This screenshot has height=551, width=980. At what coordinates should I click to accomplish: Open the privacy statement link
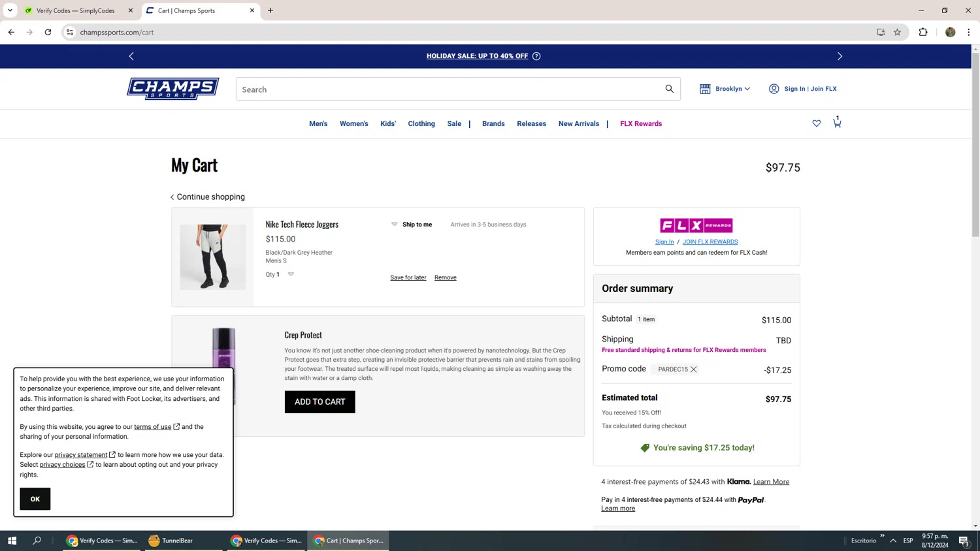[81, 455]
